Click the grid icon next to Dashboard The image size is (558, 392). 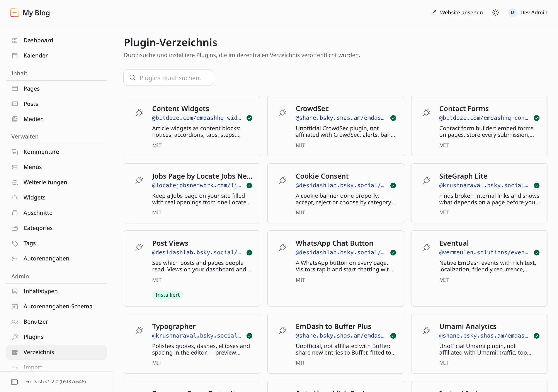coord(15,40)
